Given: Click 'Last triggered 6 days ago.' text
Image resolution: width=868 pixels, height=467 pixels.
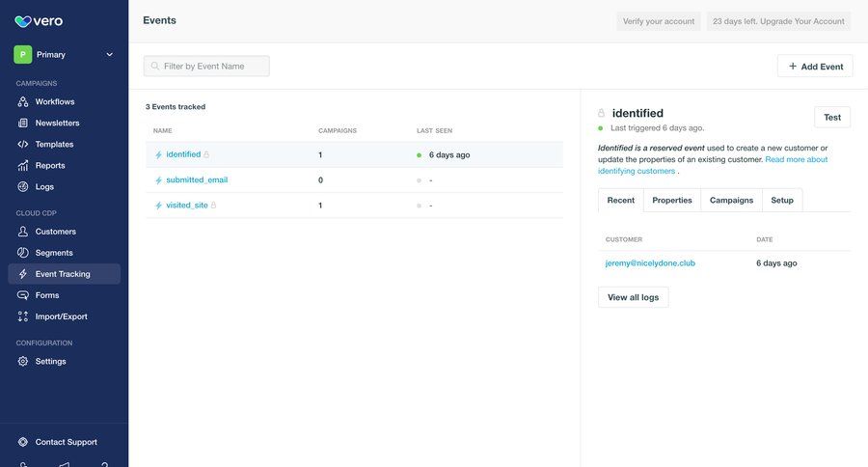Looking at the screenshot, I should click(x=657, y=128).
